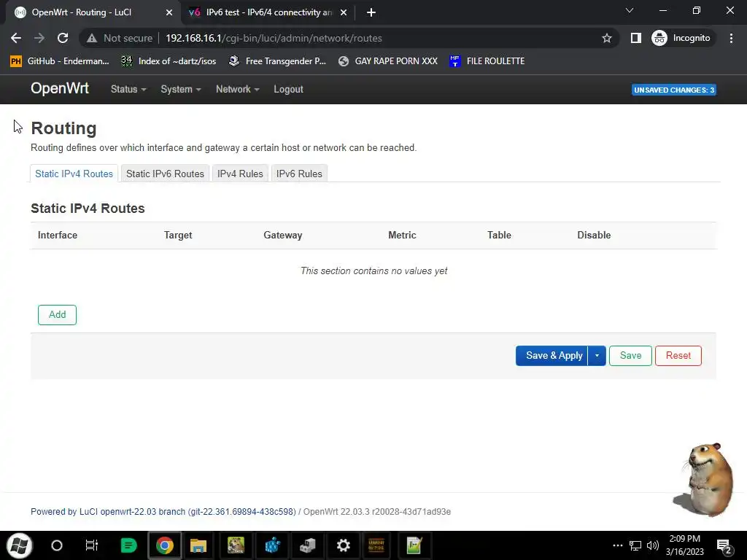The height and width of the screenshot is (560, 747).
Task: Open the gray device taskbar app
Action: (x=308, y=545)
